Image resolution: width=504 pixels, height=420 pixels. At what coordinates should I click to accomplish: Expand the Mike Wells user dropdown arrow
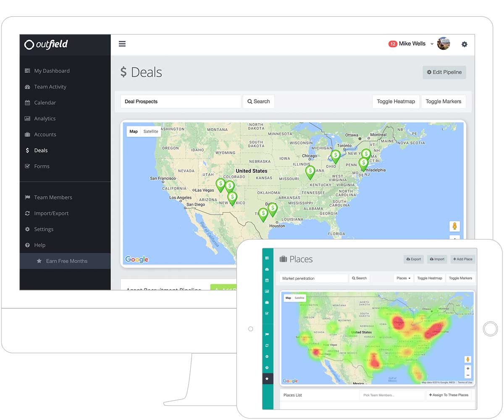432,44
